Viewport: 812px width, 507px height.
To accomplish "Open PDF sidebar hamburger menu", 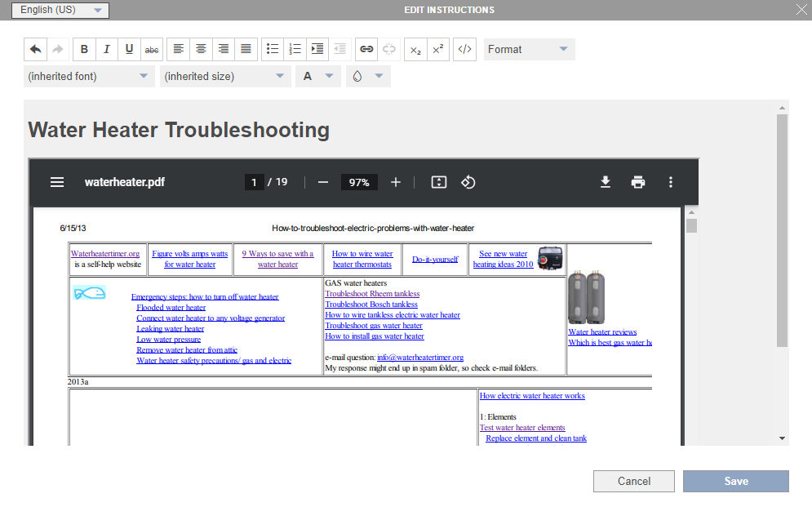I will 57,182.
